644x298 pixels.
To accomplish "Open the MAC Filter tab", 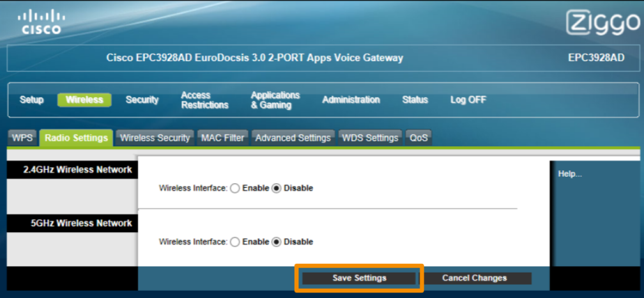I will [x=223, y=138].
